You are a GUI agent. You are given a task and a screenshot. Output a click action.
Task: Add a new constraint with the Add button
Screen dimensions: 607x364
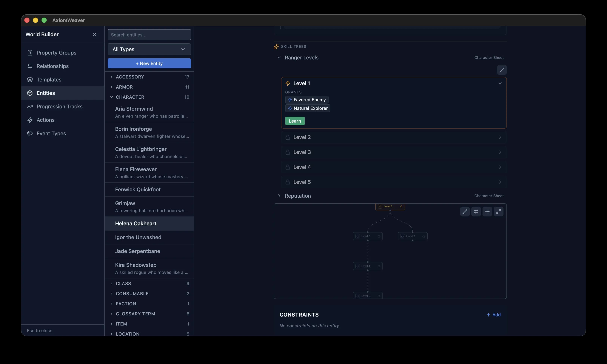point(493,314)
